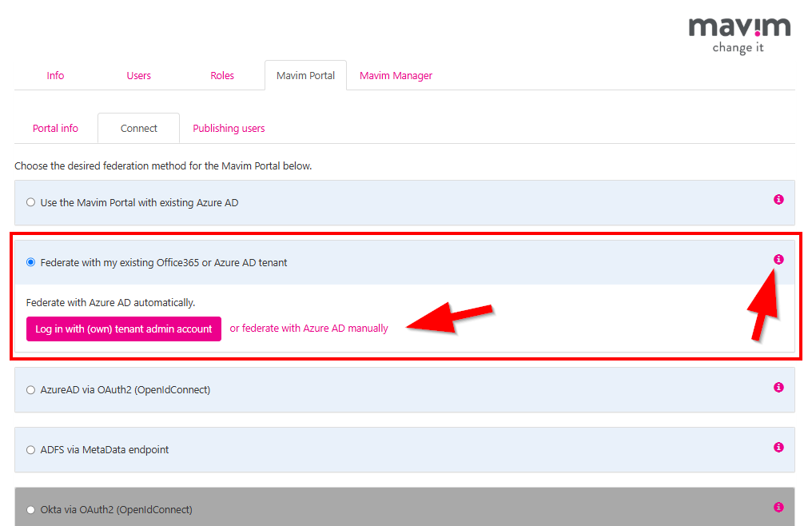Viewport: 812px width, 526px height.
Task: Select radio for existing Azure AD portal use
Action: point(30,202)
